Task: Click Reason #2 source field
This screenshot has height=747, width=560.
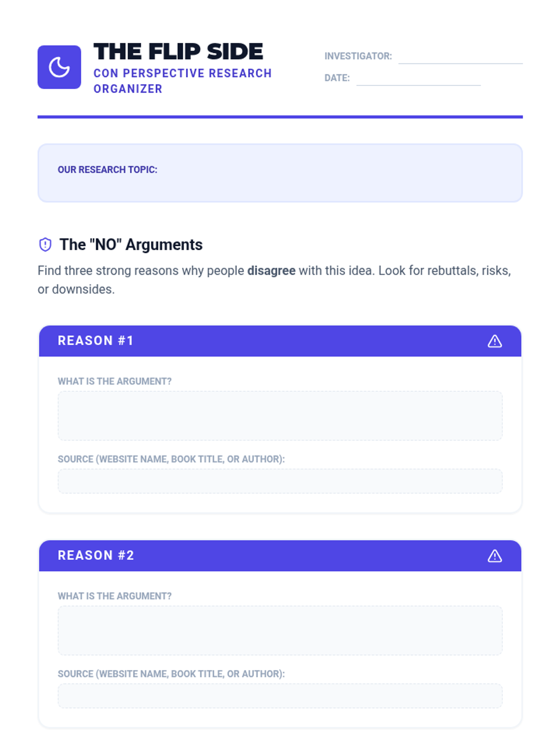Action: click(x=280, y=696)
